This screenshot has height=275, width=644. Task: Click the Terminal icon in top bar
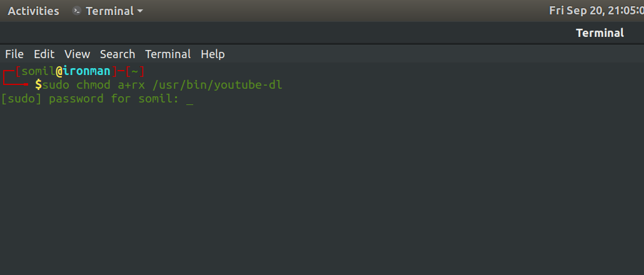[77, 11]
